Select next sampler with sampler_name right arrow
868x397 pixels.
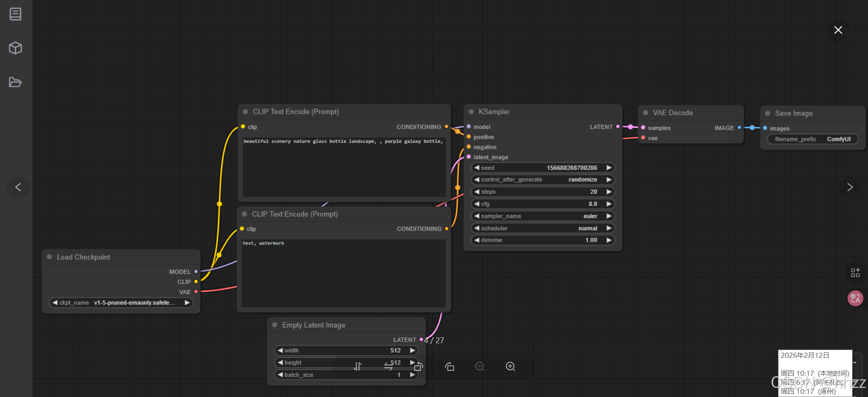[x=609, y=216]
